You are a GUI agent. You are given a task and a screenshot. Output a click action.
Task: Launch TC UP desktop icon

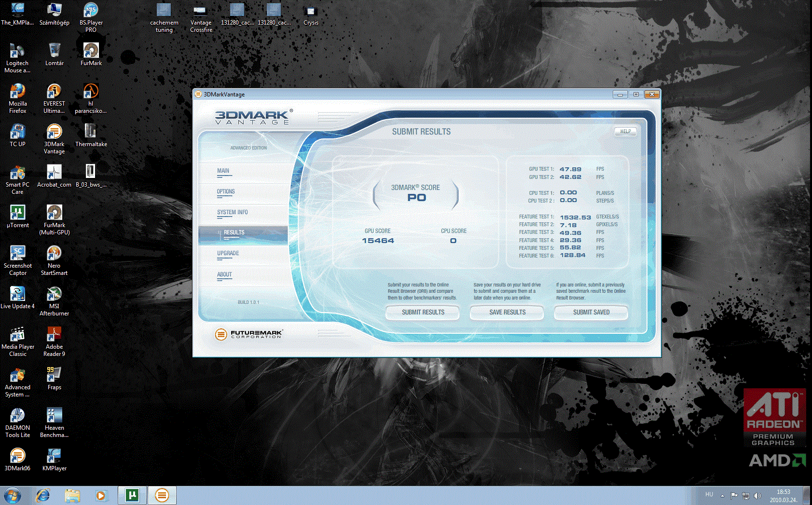pos(18,136)
